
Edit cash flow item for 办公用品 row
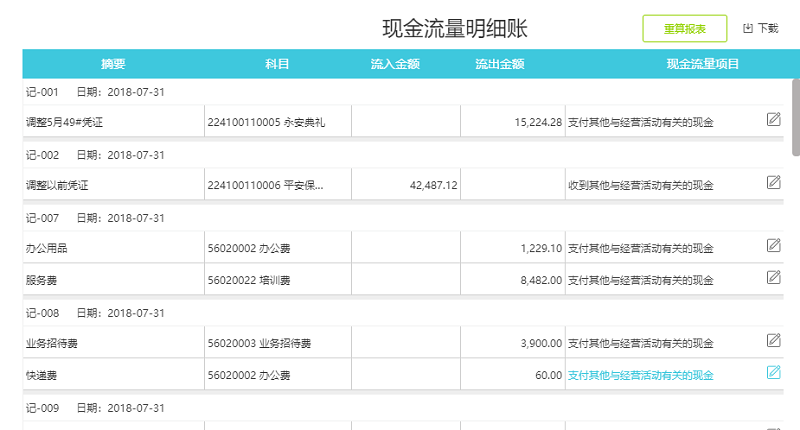[773, 245]
